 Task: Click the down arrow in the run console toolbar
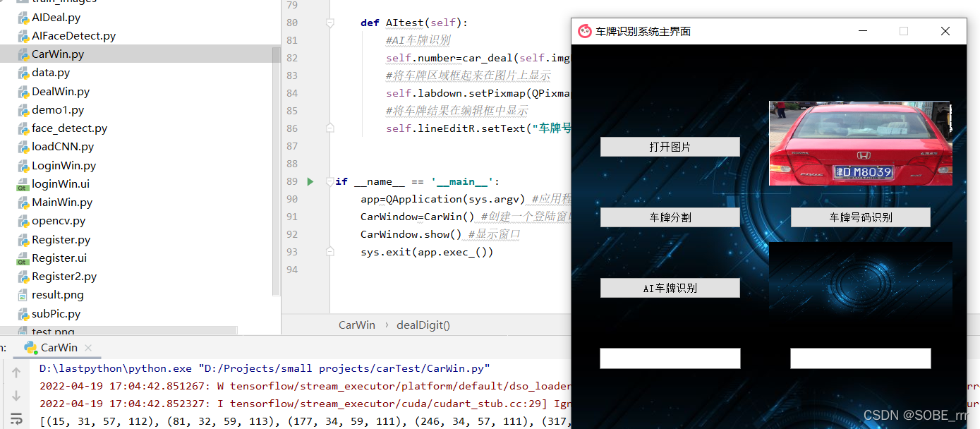tap(16, 395)
